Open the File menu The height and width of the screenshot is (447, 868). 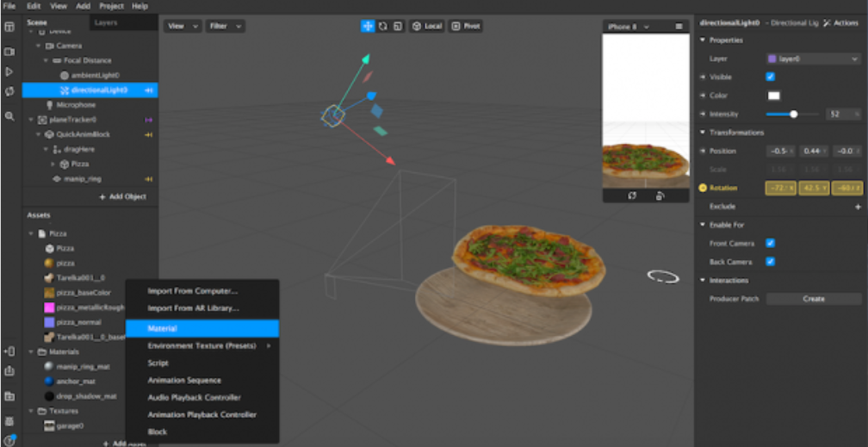pyautogui.click(x=9, y=6)
